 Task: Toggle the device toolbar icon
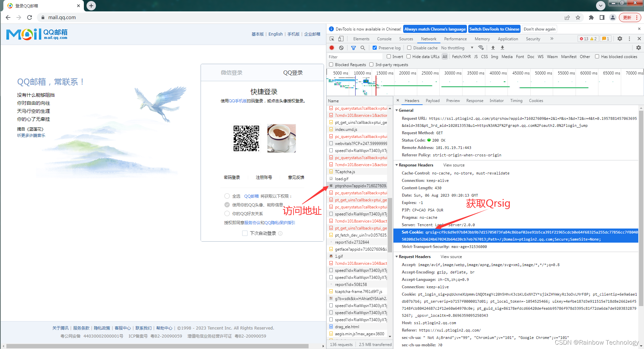coord(341,39)
